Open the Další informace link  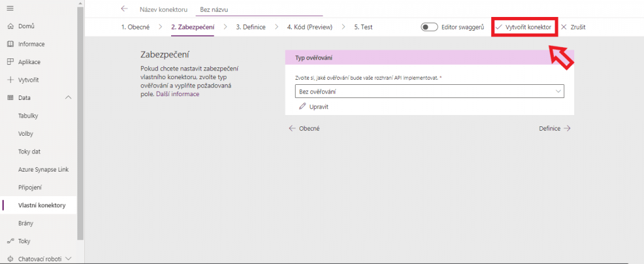pos(177,94)
